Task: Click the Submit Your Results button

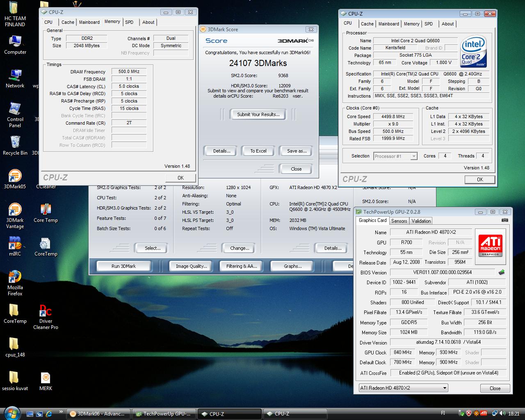Action: point(258,114)
